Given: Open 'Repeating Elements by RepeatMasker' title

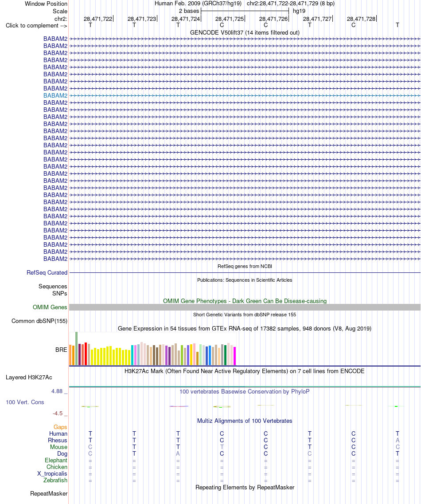Looking at the screenshot, I should click(245, 487).
